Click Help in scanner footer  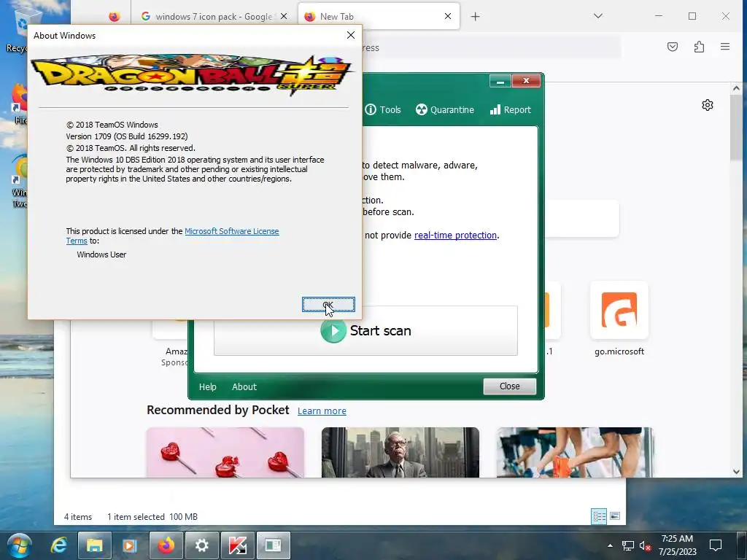207,386
